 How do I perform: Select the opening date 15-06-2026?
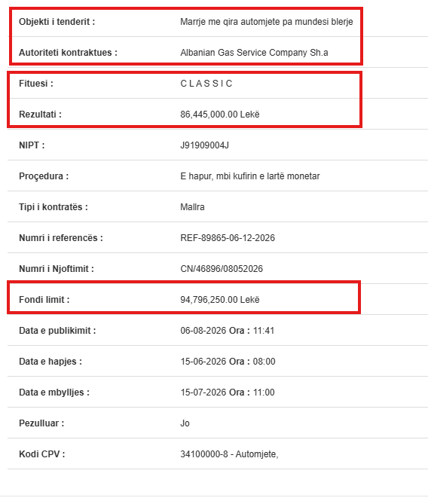pyautogui.click(x=203, y=362)
